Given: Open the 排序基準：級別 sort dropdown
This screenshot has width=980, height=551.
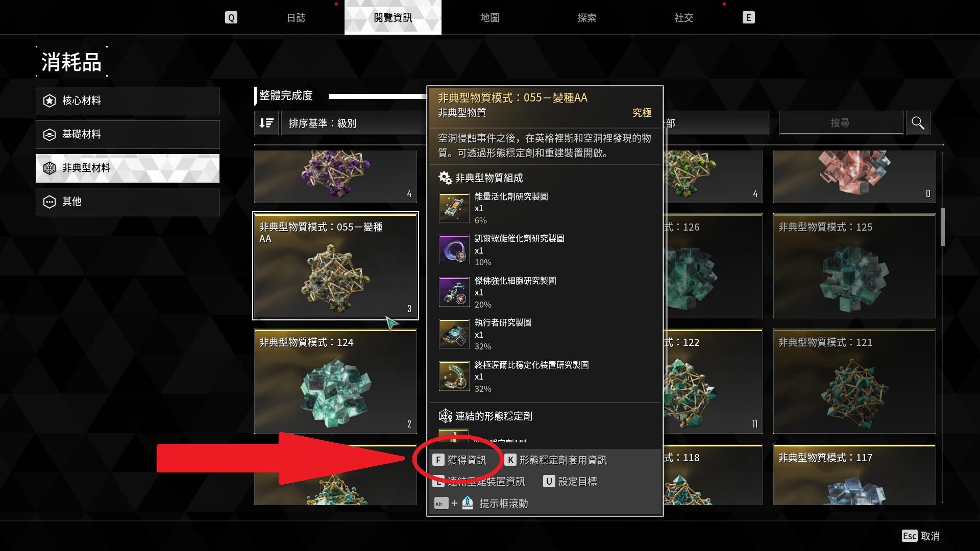Looking at the screenshot, I should click(354, 123).
